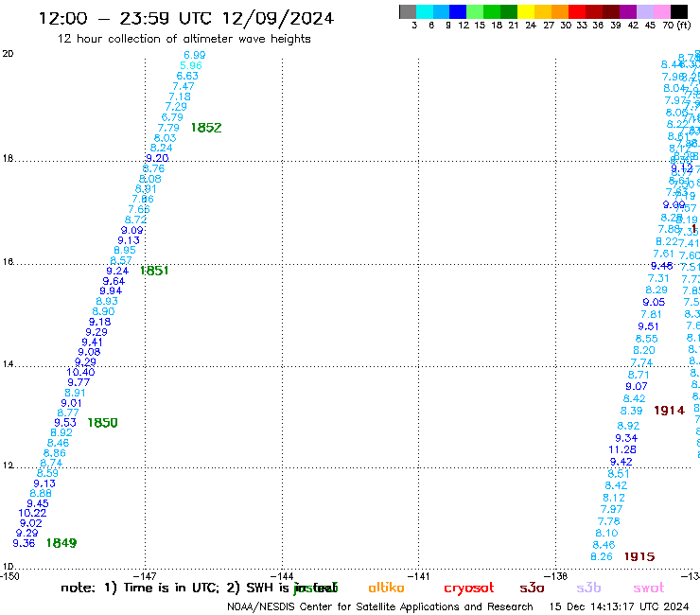Click the wave height value 9.51

pos(648,327)
